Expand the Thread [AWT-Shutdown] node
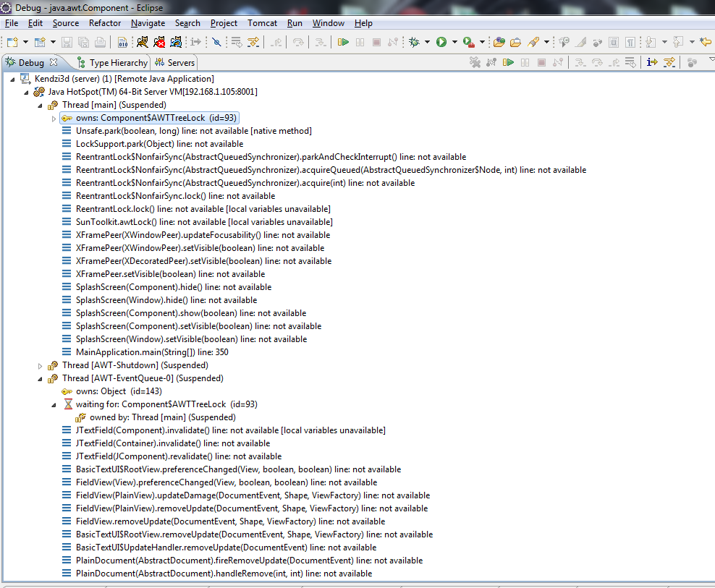 click(41, 365)
